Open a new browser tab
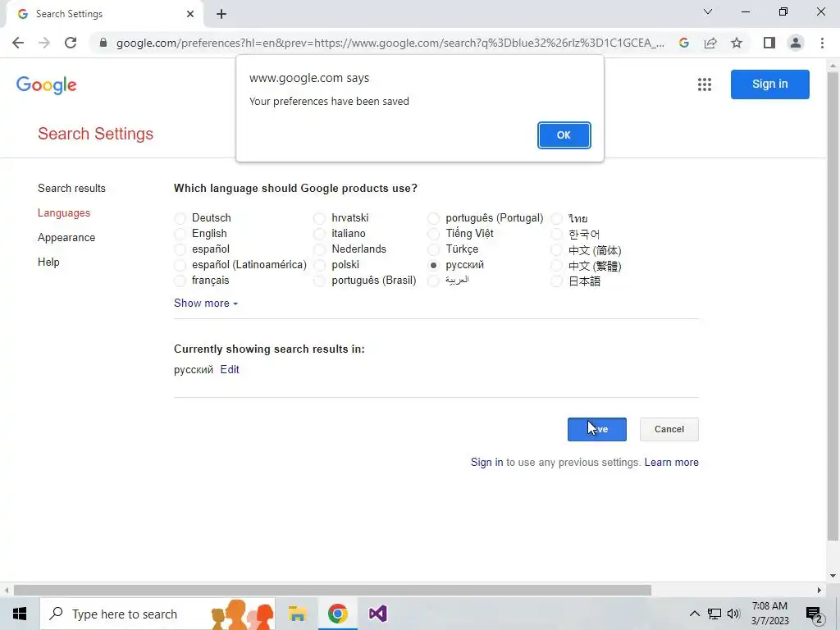 click(221, 14)
